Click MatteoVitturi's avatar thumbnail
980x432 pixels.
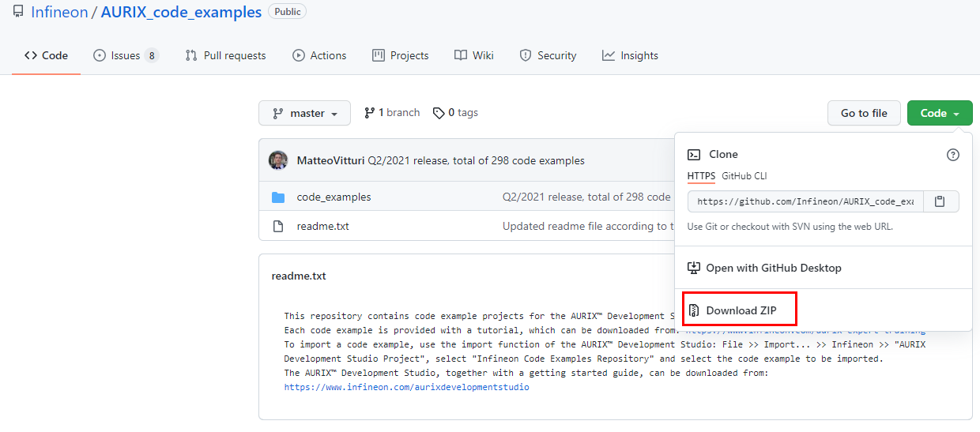click(x=278, y=160)
